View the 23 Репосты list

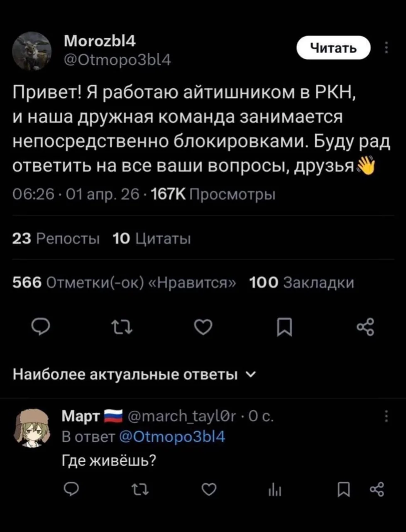point(56,239)
